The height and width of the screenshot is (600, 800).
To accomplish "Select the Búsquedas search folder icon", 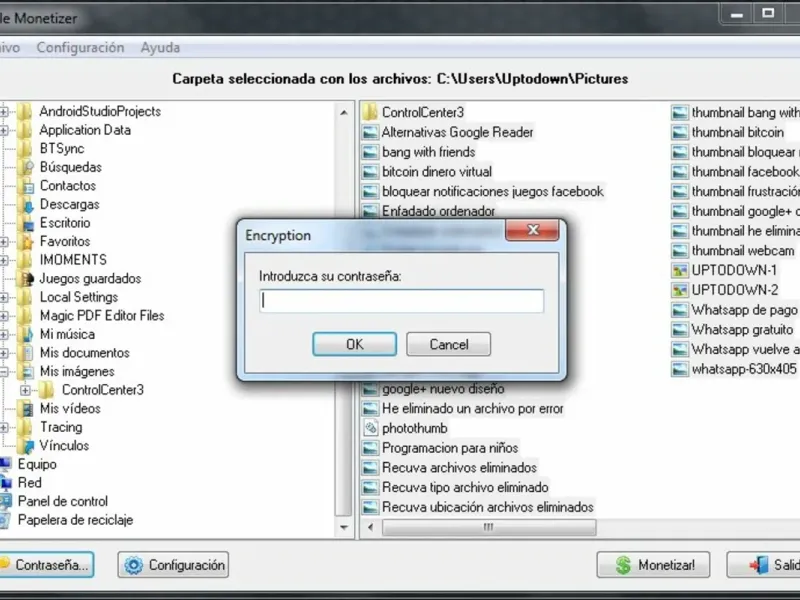I will tap(25, 167).
